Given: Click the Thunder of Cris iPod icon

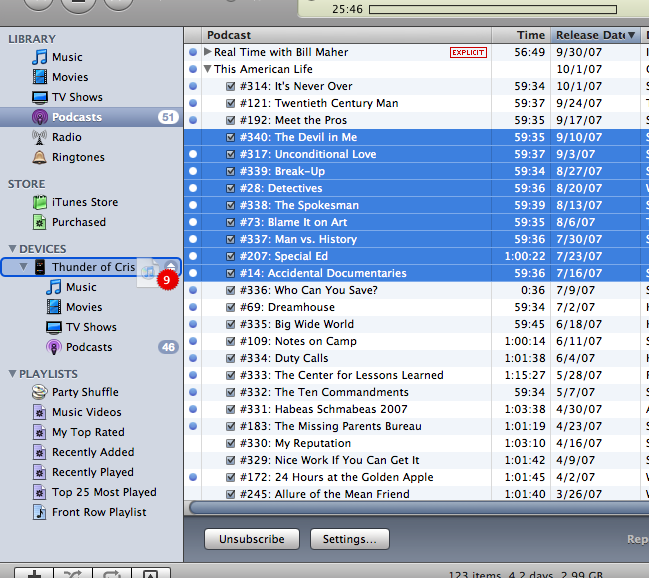Looking at the screenshot, I should coord(40,267).
